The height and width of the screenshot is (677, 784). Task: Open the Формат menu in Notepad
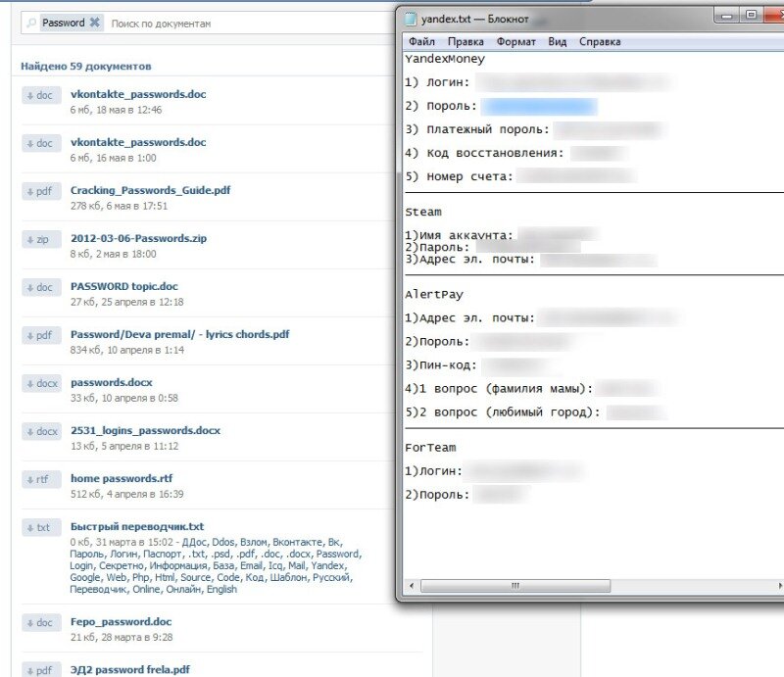516,41
